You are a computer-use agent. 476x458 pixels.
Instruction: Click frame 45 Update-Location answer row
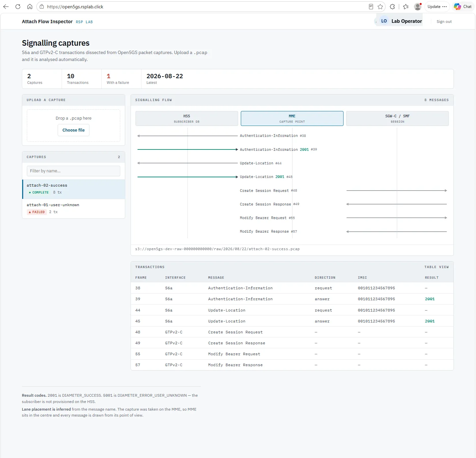(292, 321)
